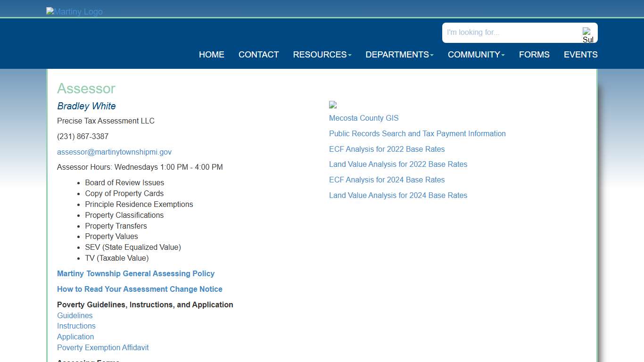The image size is (644, 362).
Task: Open How to Read Your Assessment Change Notice
Action: coord(140,289)
